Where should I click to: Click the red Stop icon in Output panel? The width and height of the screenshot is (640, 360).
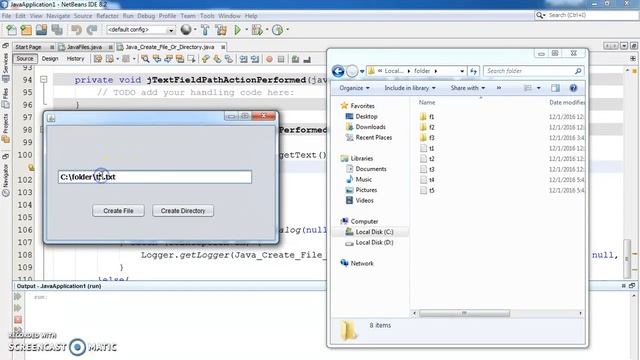point(18,320)
